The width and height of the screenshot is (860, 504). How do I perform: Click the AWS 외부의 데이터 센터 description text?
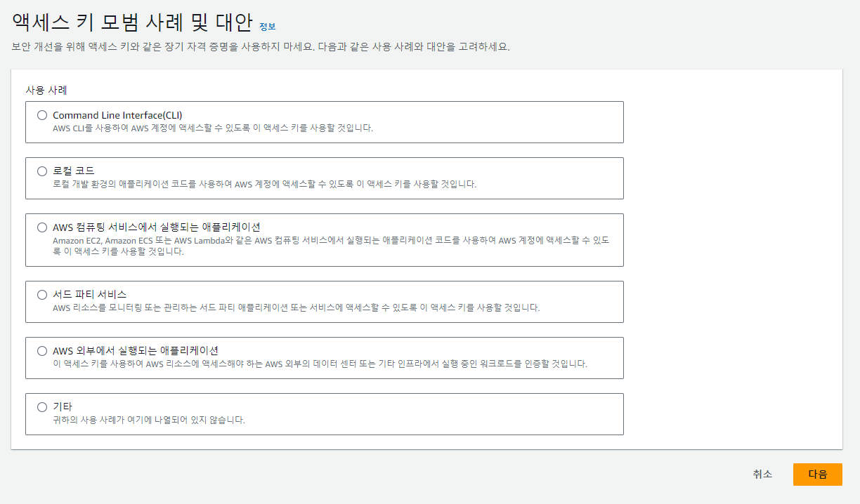coord(320,364)
